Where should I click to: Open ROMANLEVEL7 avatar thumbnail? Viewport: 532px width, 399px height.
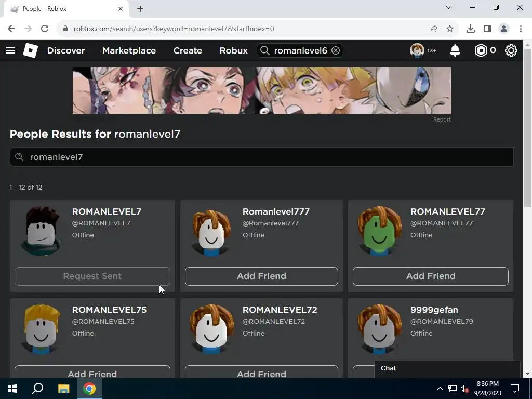pos(41,231)
